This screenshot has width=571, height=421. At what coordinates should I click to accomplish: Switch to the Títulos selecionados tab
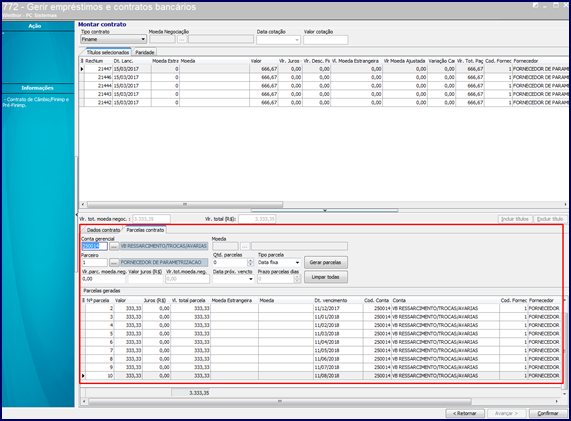[108, 52]
